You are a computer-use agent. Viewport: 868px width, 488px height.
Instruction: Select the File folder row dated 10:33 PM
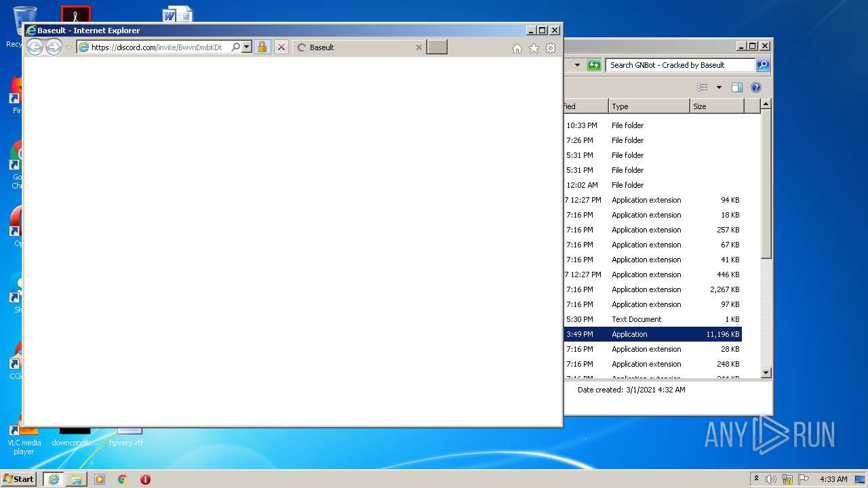[653, 125]
